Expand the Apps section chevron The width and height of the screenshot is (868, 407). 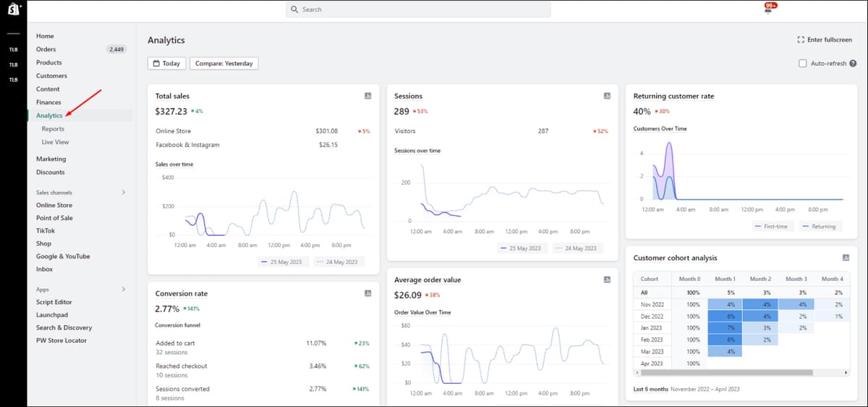point(123,289)
